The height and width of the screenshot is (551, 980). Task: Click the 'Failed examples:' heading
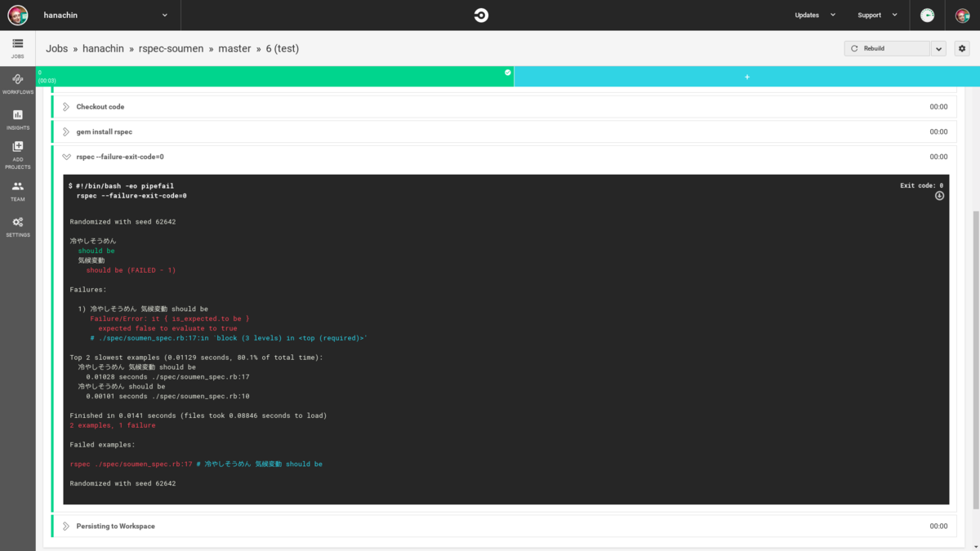103,445
